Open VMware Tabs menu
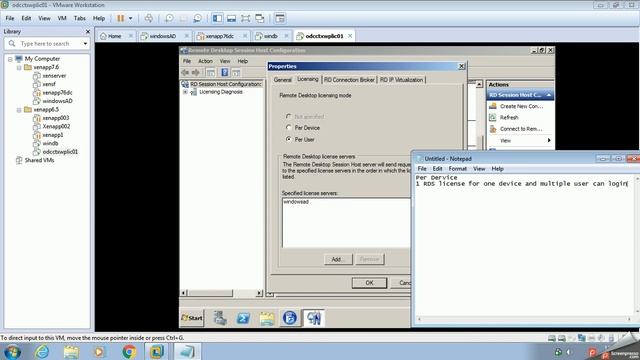This screenshot has height=360, width=640. tap(80, 18)
